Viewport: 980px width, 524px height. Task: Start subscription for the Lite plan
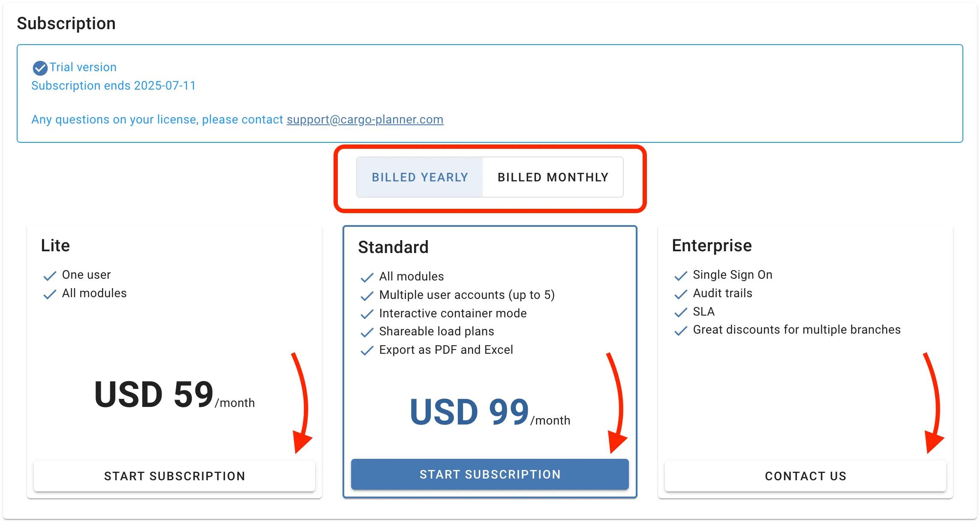coord(174,476)
